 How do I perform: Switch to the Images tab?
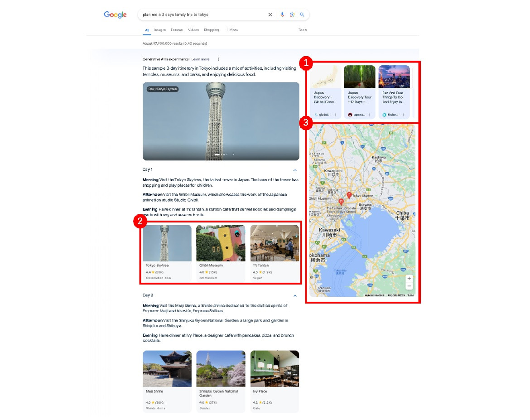[160, 30]
